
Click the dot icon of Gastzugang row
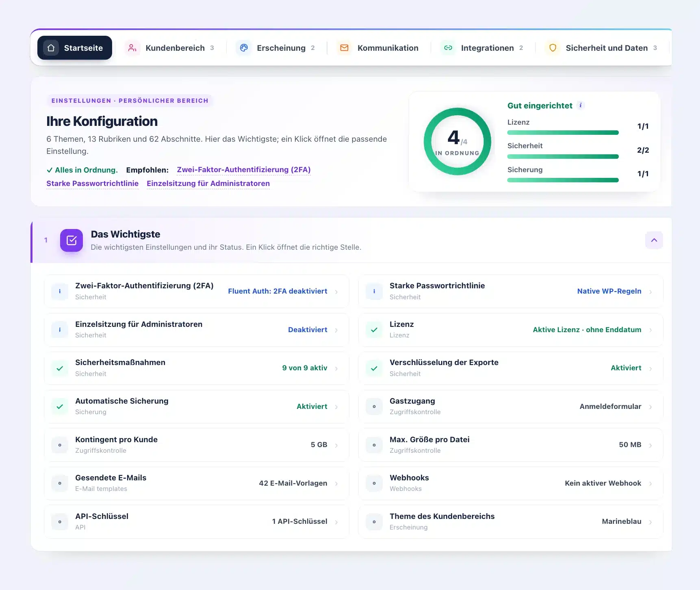coord(374,406)
